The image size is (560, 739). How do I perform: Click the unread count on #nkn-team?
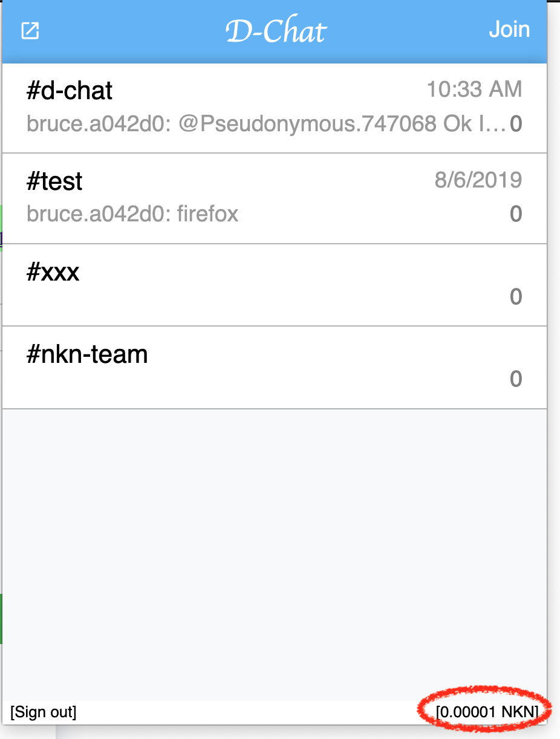[515, 379]
